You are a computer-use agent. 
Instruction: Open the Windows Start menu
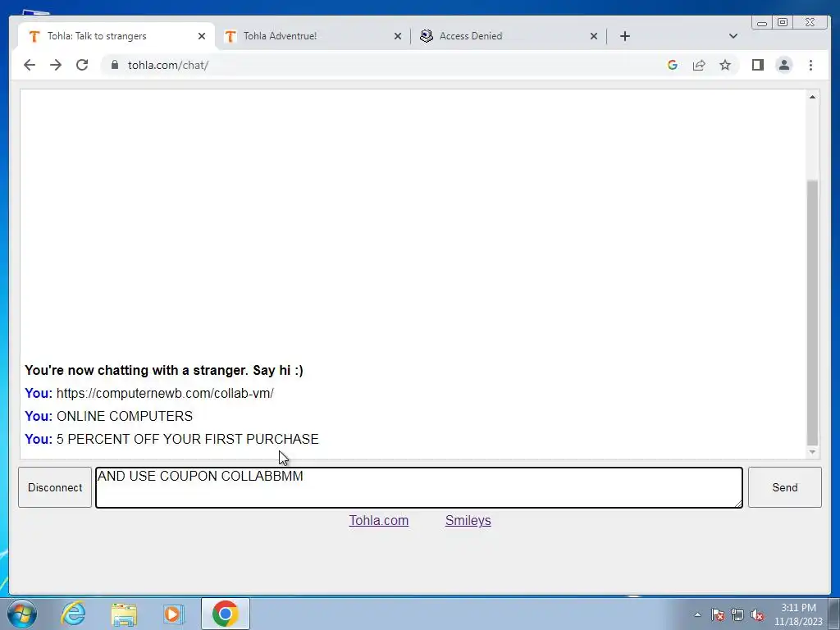tap(22, 614)
